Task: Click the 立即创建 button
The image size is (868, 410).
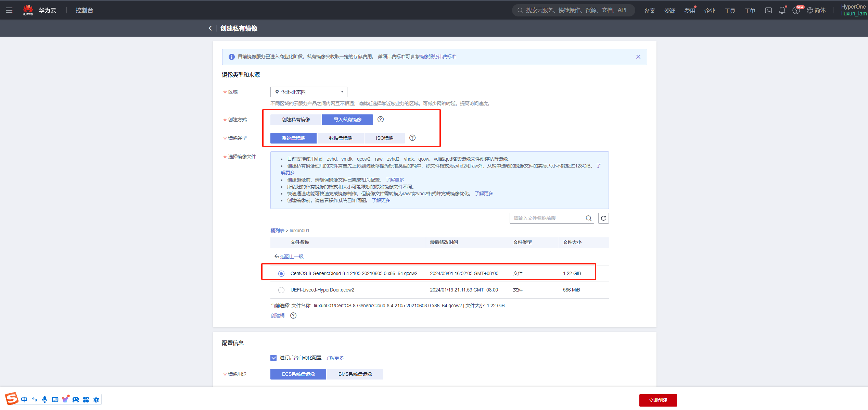Action: [658, 400]
